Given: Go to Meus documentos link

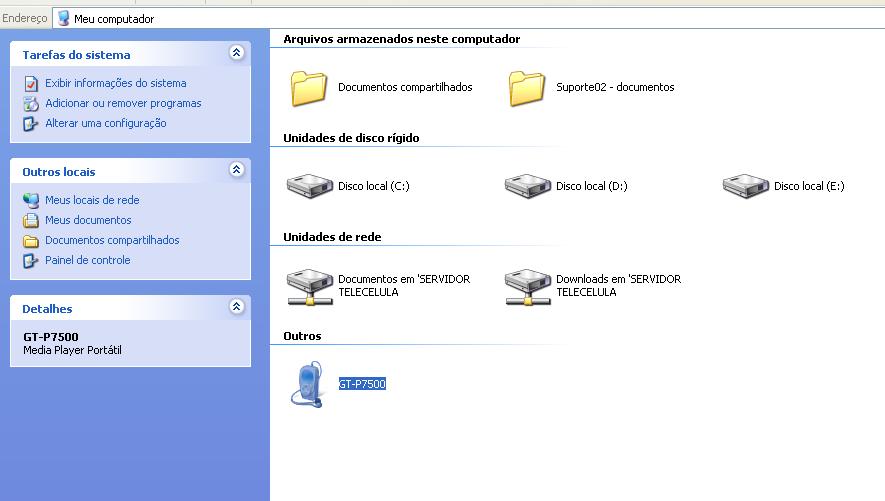Looking at the screenshot, I should point(88,220).
